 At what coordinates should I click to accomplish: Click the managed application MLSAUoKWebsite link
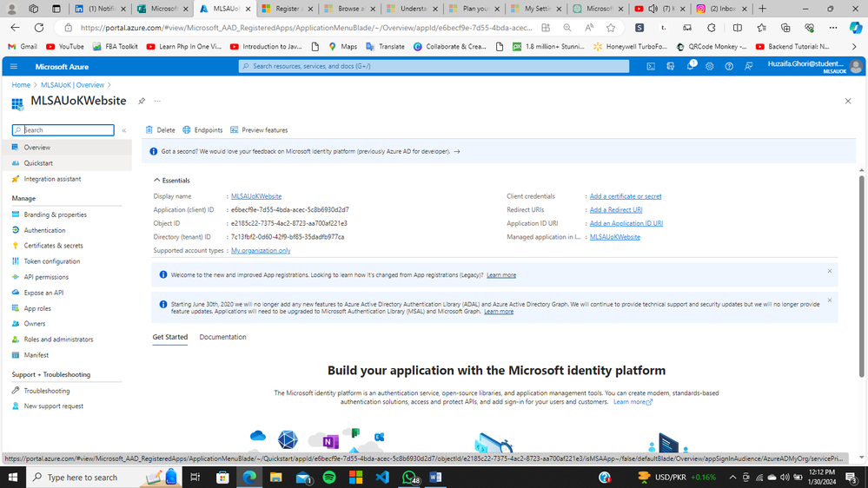615,237
